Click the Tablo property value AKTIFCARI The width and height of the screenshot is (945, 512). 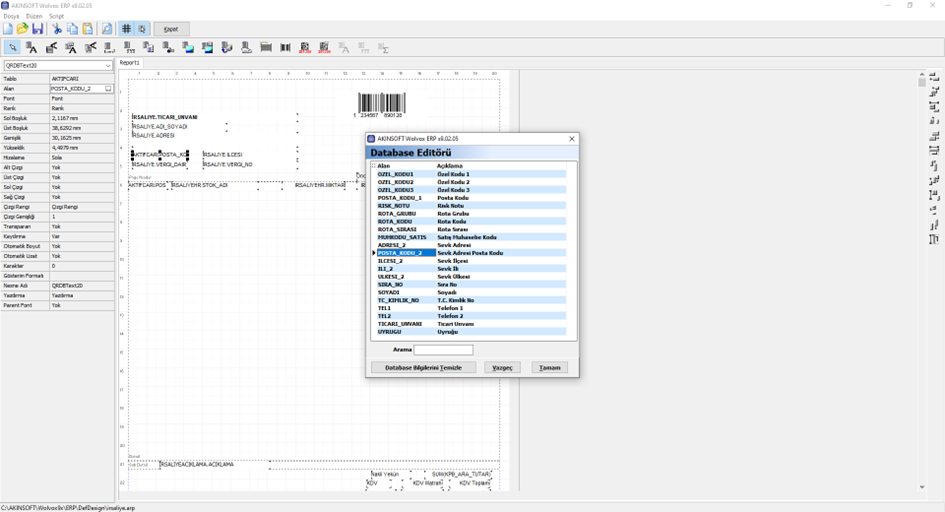coord(81,79)
